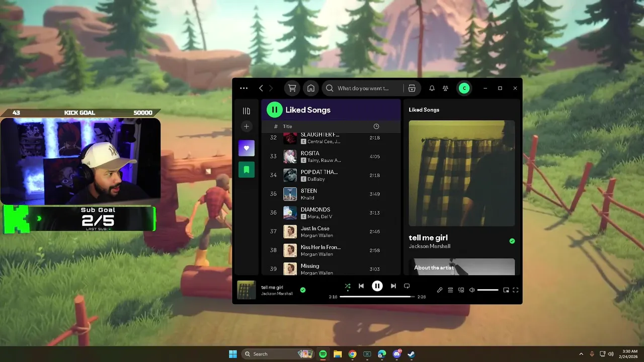Mute the Spotify volume

pyautogui.click(x=472, y=290)
